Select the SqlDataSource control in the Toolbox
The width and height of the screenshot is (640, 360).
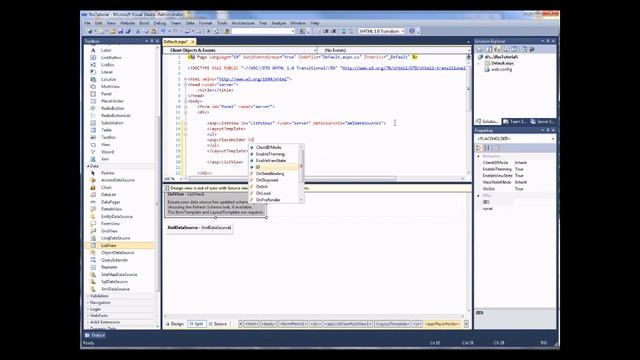[114, 282]
